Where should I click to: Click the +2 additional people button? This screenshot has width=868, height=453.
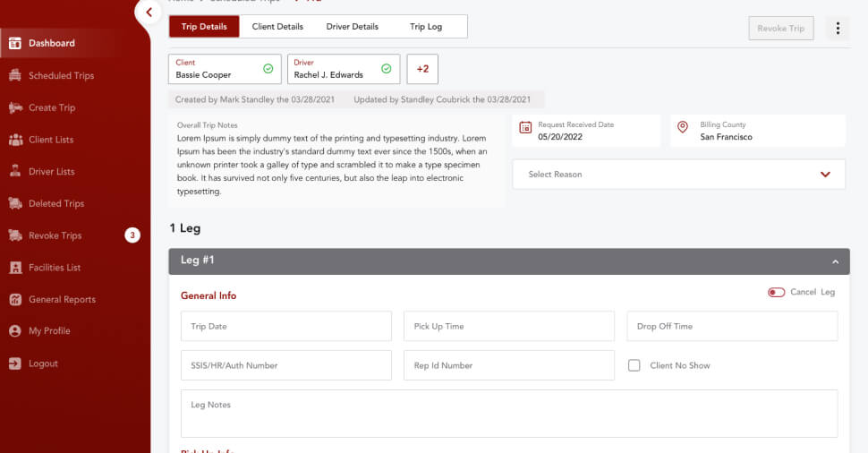[x=422, y=69]
